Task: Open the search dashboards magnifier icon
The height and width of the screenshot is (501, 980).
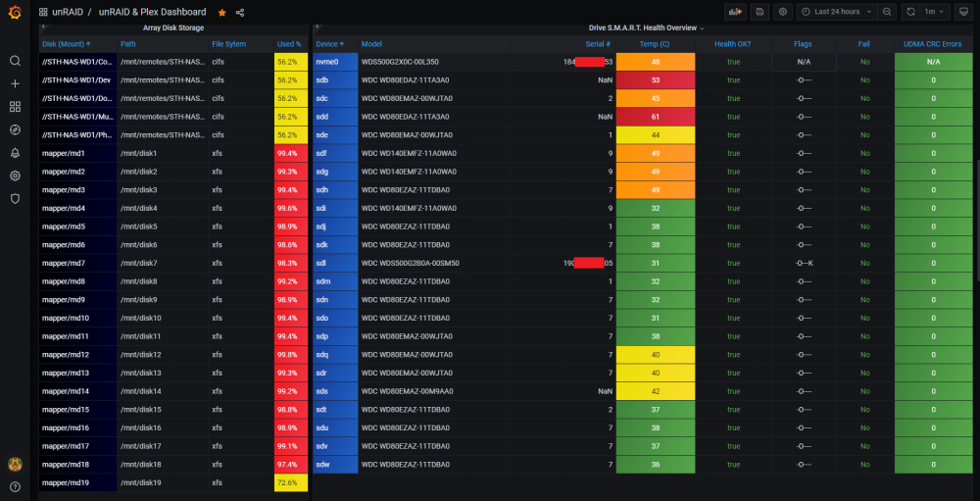Action: click(x=15, y=61)
